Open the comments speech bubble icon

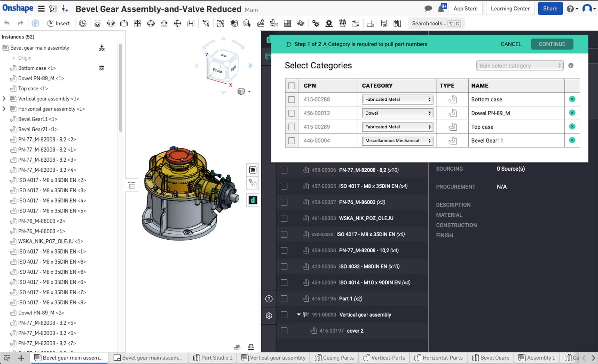point(428,9)
